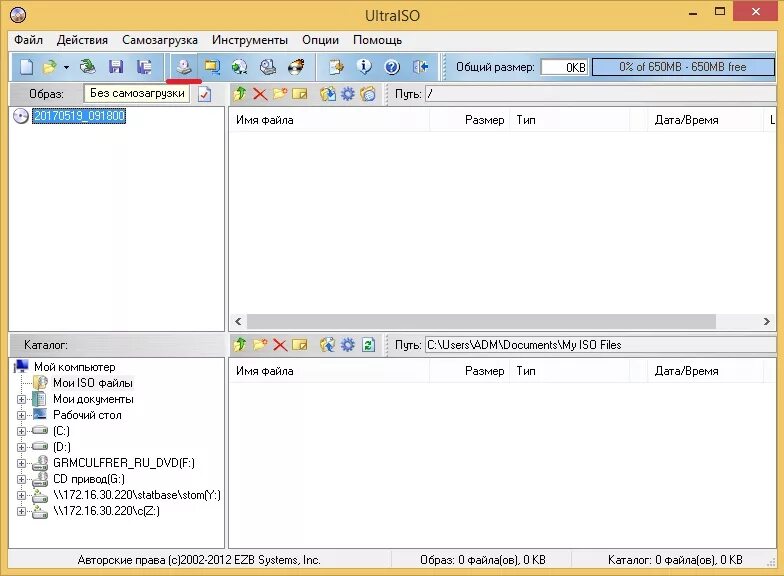
Task: Open the Самозагрузка menu
Action: tap(160, 40)
